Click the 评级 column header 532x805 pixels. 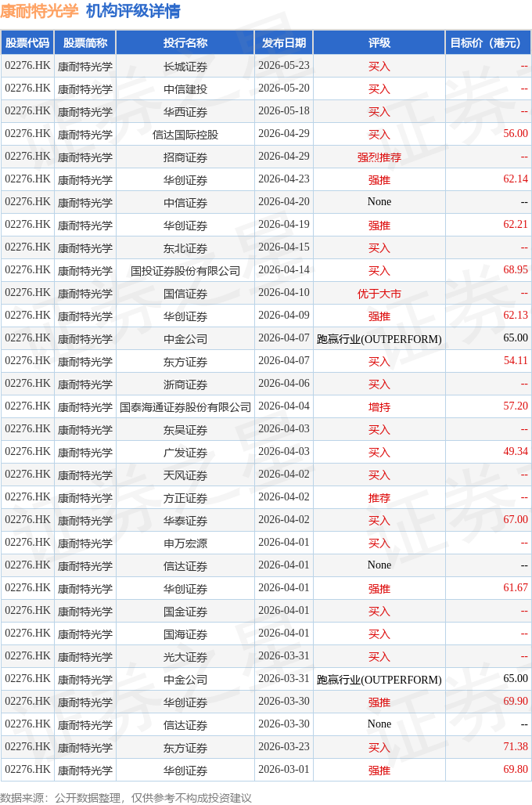click(379, 43)
